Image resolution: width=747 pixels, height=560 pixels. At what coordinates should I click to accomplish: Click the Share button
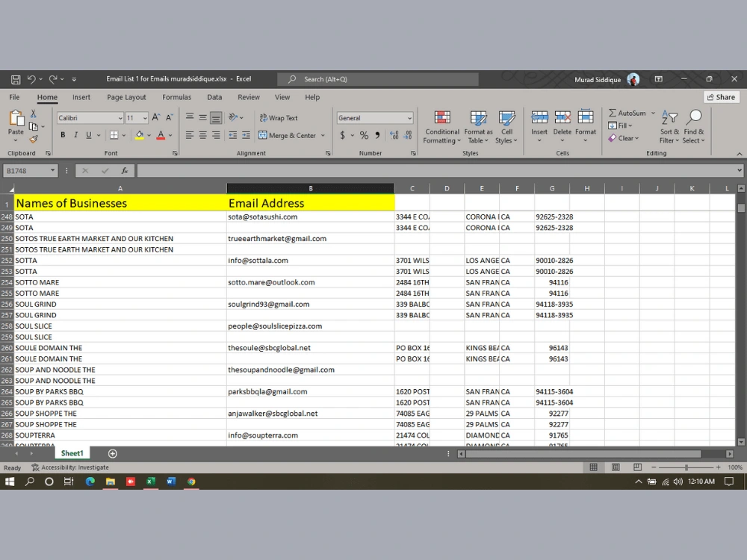click(722, 97)
